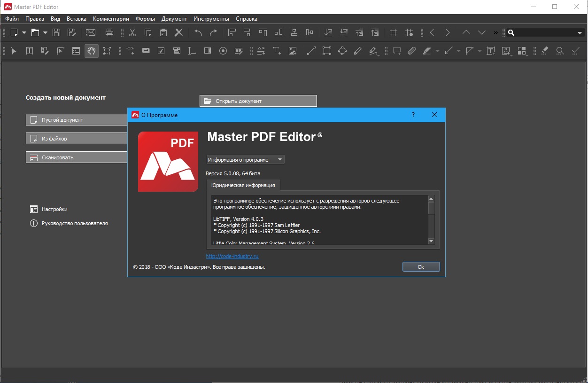The height and width of the screenshot is (383, 588).
Task: Open the arrow-line measurement tool dropdown arrow
Action: pos(458,51)
